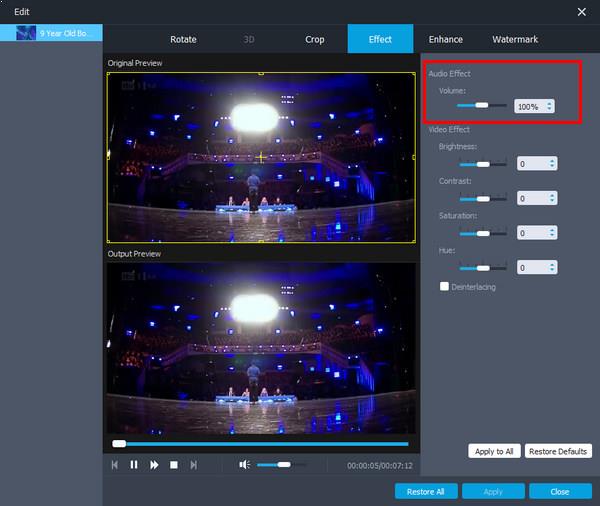Click the Hue value spinner arrows
The image size is (600, 506).
[x=552, y=268]
